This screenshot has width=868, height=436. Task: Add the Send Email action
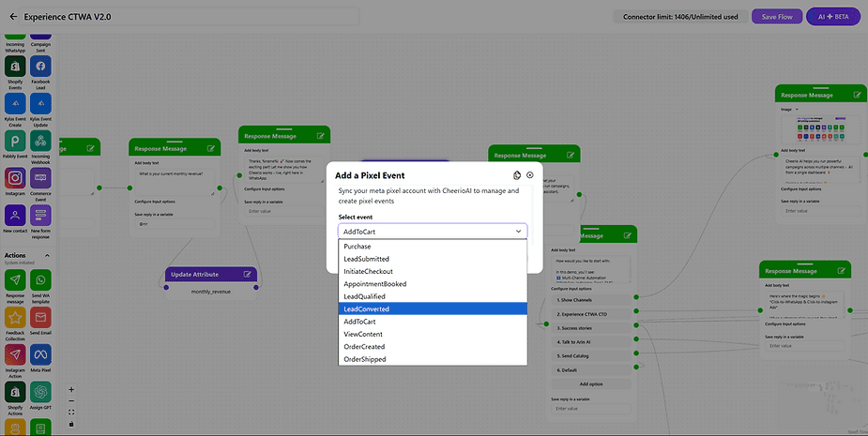pos(40,318)
